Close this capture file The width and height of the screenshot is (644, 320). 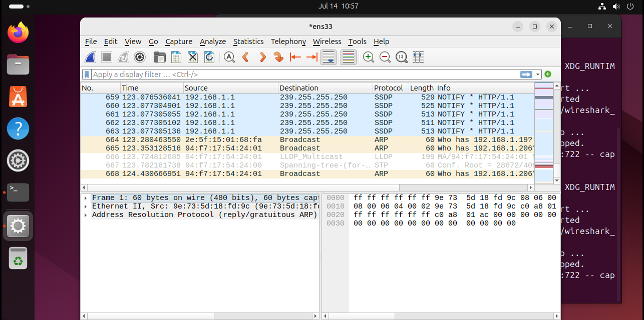[x=193, y=57]
